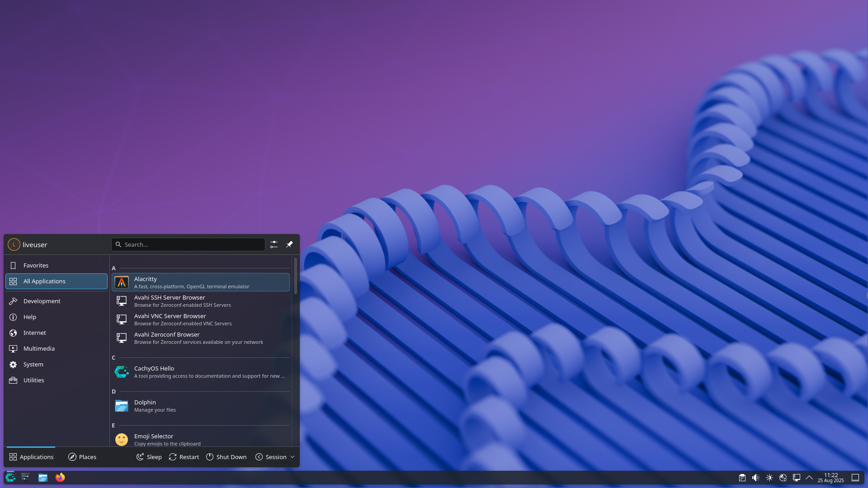
Task: Open the launcher configuration sliders beside the search bar
Action: click(x=274, y=244)
